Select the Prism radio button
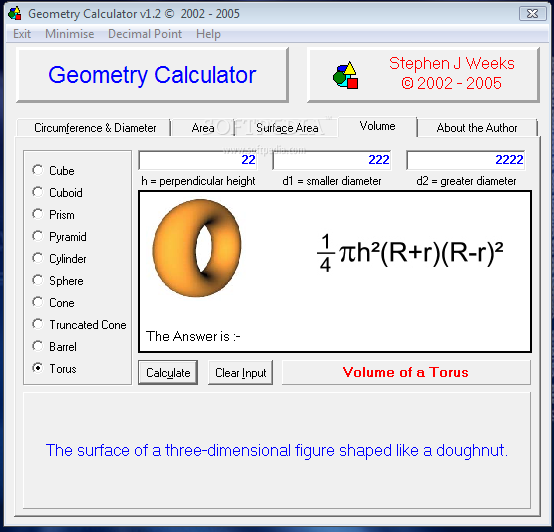The image size is (554, 532). point(37,214)
